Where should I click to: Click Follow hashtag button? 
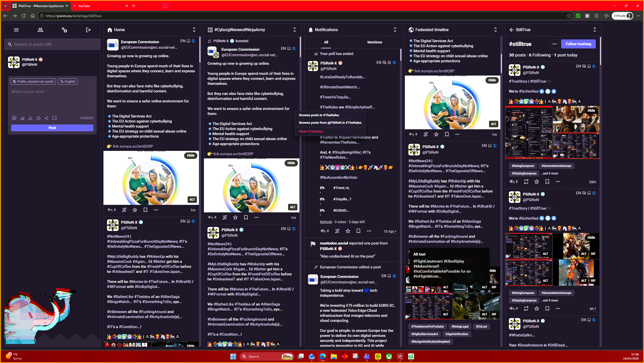coord(578,44)
